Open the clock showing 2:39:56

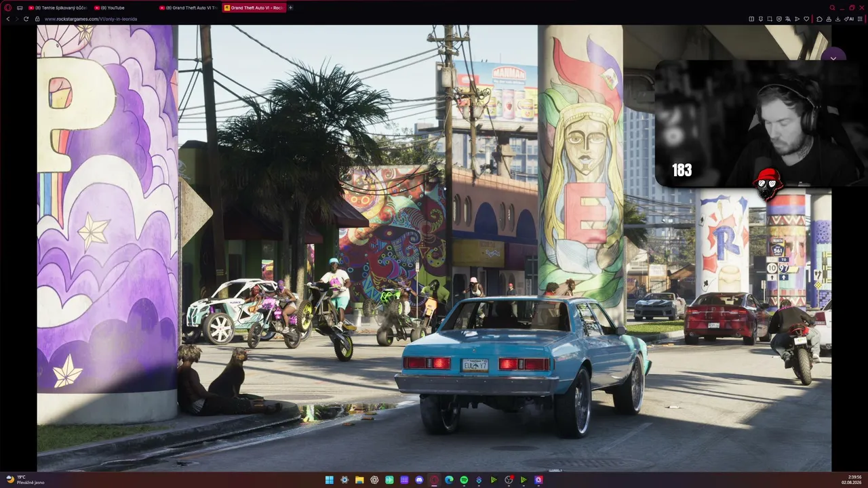(x=852, y=480)
